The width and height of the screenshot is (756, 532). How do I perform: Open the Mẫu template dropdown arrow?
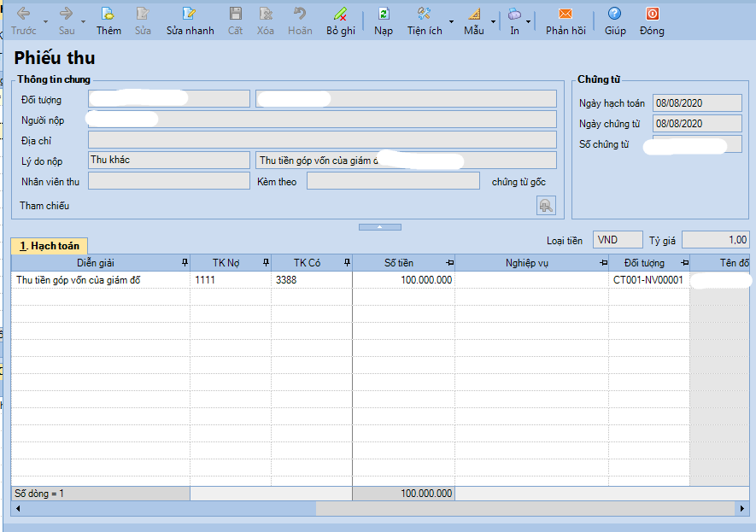tap(493, 21)
